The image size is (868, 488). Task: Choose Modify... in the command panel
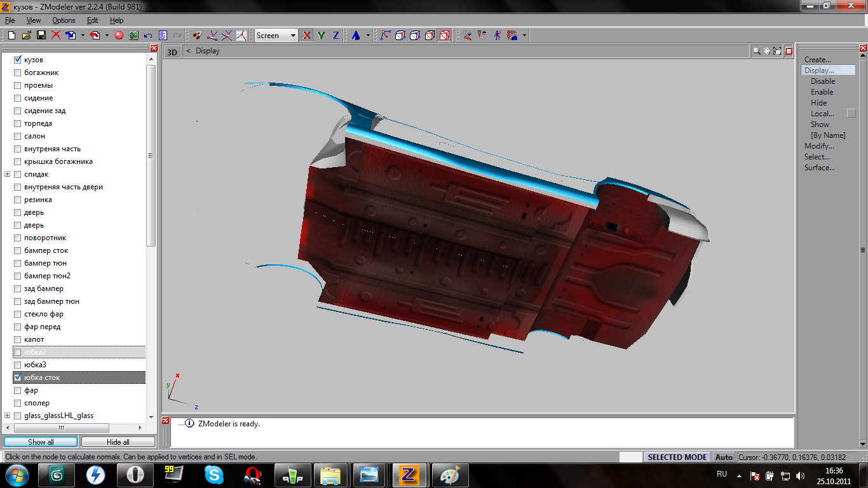coord(818,146)
